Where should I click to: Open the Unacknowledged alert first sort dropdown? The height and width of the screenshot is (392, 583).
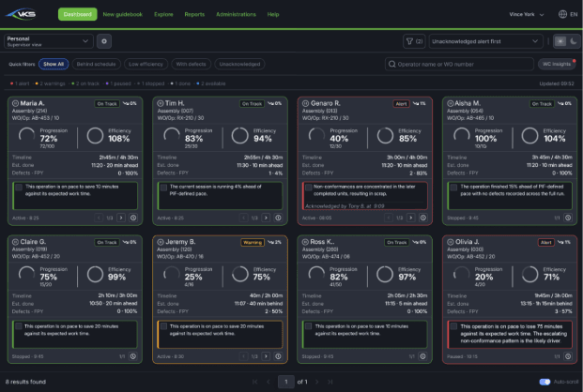pos(485,41)
